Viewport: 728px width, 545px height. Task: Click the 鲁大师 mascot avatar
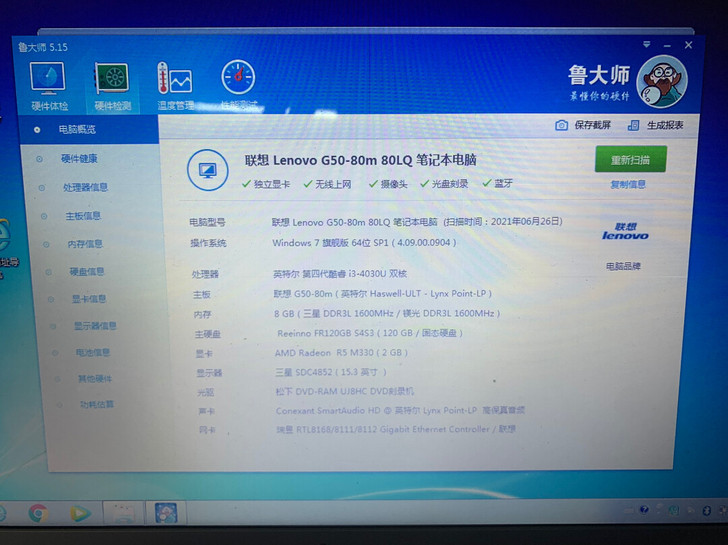[x=662, y=82]
